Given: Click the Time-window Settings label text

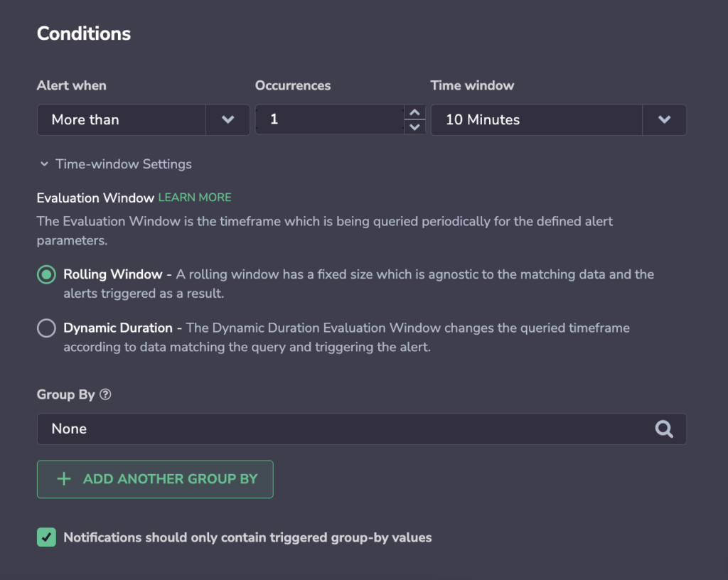Looking at the screenshot, I should point(124,164).
